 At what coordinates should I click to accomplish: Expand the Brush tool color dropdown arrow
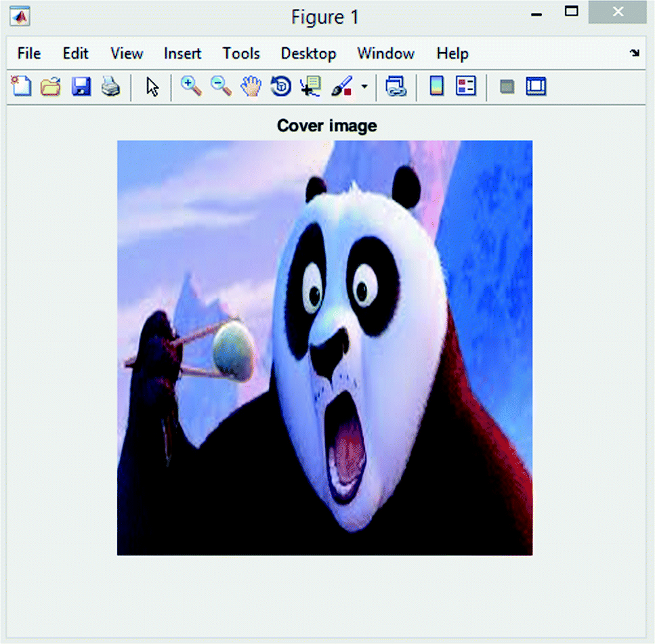(364, 87)
